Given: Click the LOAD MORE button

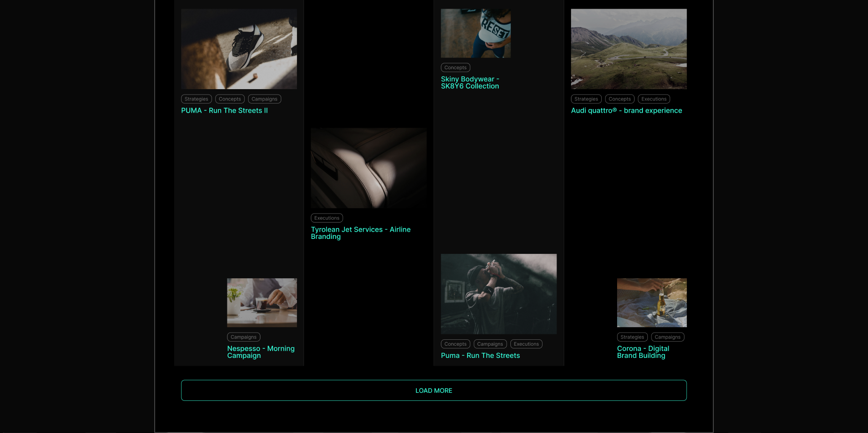Looking at the screenshot, I should pos(434,390).
